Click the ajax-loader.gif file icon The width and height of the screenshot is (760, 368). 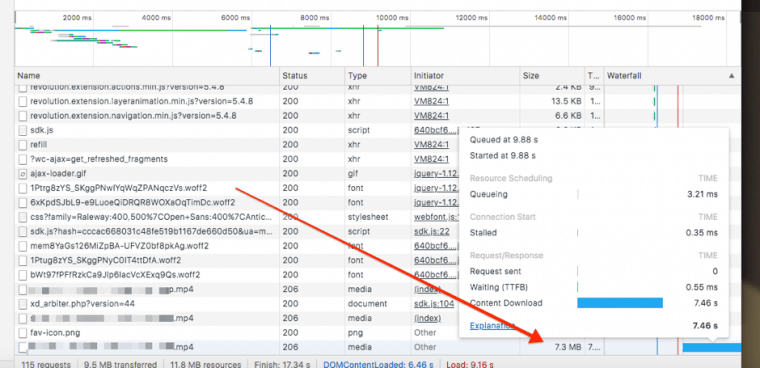[22, 174]
